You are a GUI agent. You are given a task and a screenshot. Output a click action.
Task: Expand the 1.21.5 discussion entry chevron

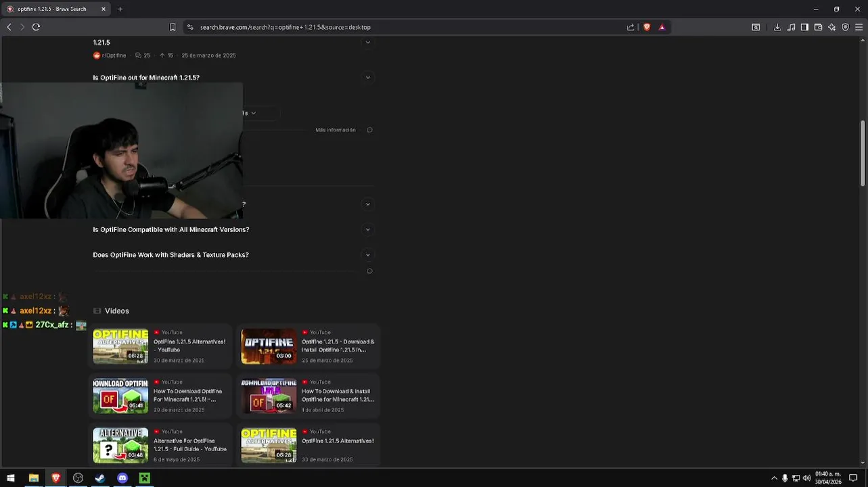tap(368, 42)
